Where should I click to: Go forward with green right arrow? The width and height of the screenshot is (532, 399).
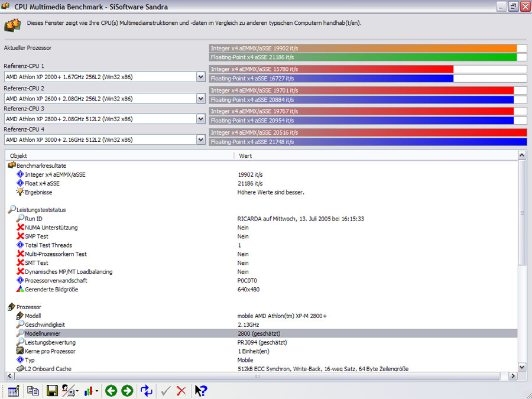127,391
